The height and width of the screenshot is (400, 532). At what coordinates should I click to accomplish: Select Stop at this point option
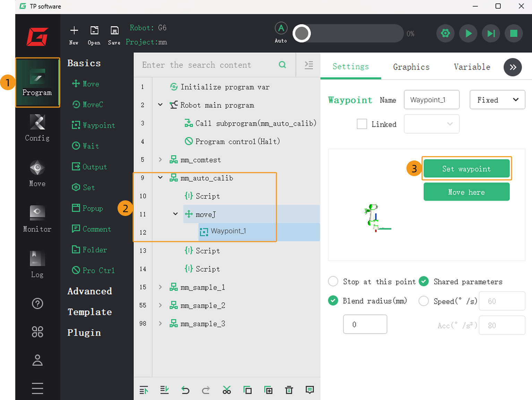point(333,281)
